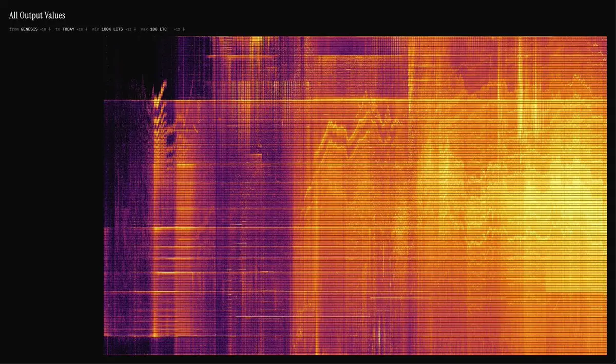
Task: Open the down arrow after 100 LTC
Action: 183,29
